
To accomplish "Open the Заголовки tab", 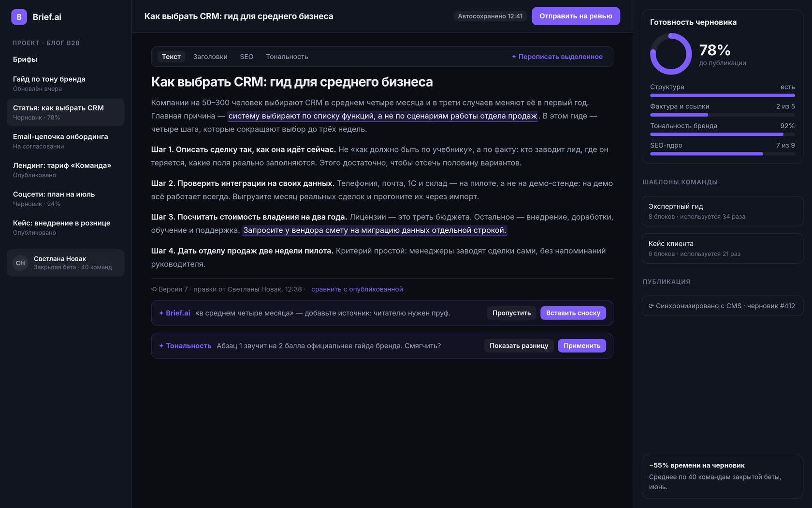I will 210,57.
